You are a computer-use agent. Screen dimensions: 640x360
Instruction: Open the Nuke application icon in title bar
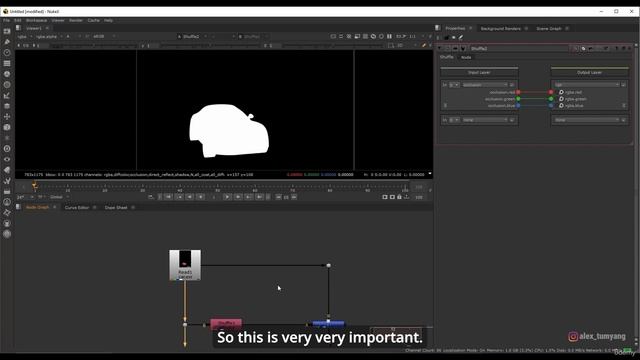pos(5,11)
